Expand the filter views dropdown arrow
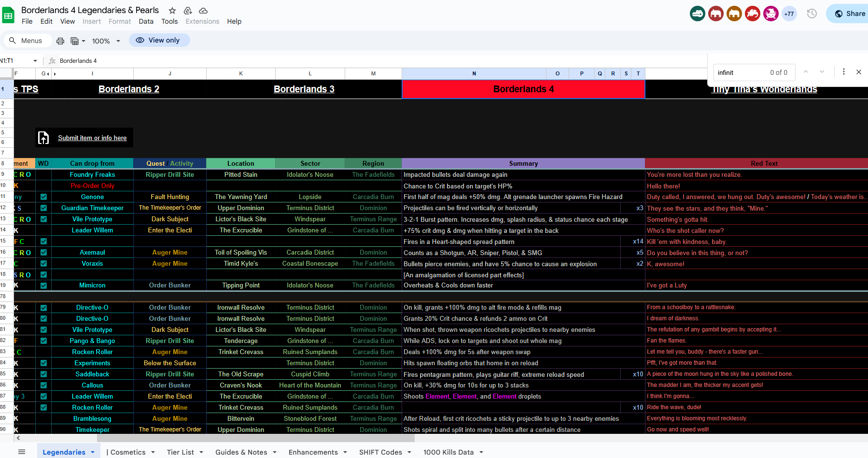This screenshot has width=868, height=458. tap(84, 41)
